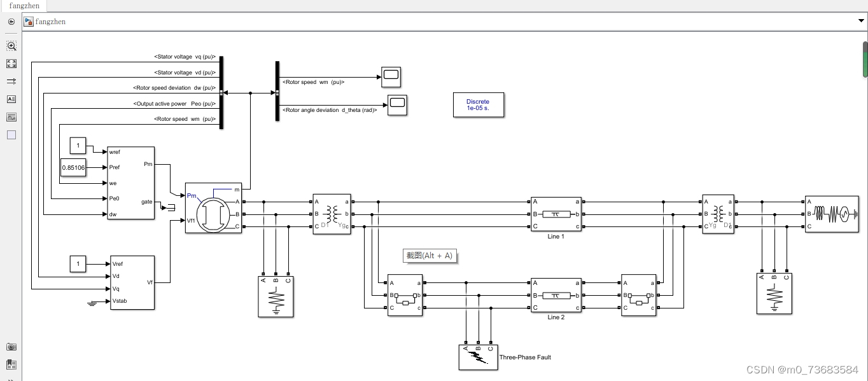The width and height of the screenshot is (868, 381).
Task: Toggle sample time display arrows icon
Action: [x=11, y=81]
